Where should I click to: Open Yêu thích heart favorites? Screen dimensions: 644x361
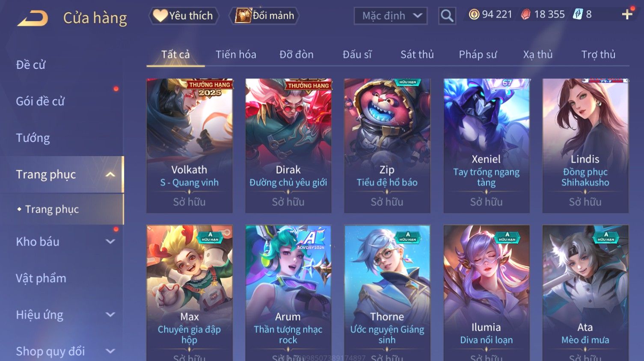tap(184, 16)
